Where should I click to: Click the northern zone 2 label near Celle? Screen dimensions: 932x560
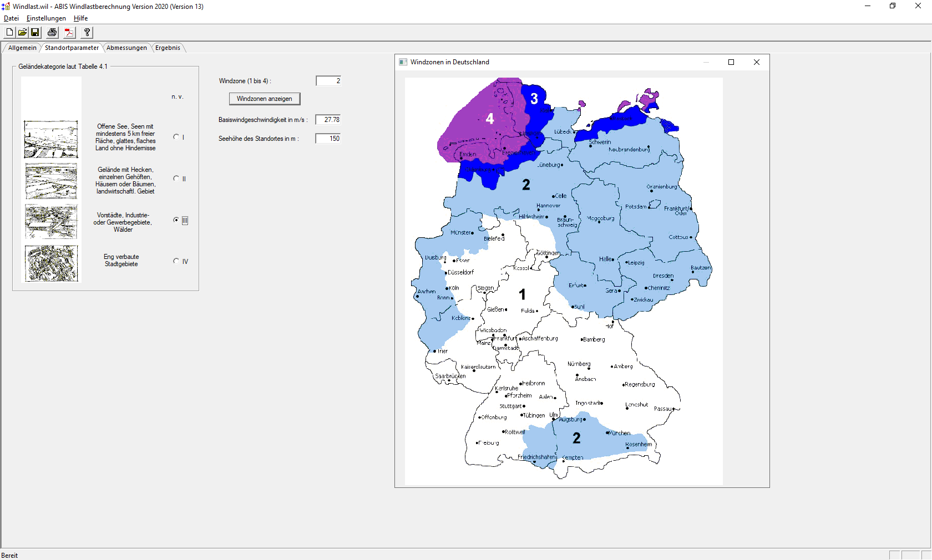(526, 185)
